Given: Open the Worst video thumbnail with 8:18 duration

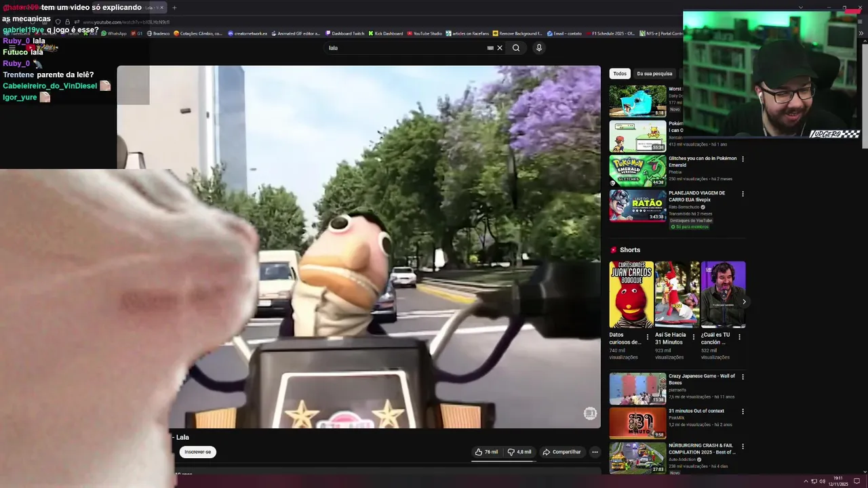Looking at the screenshot, I should pyautogui.click(x=637, y=101).
